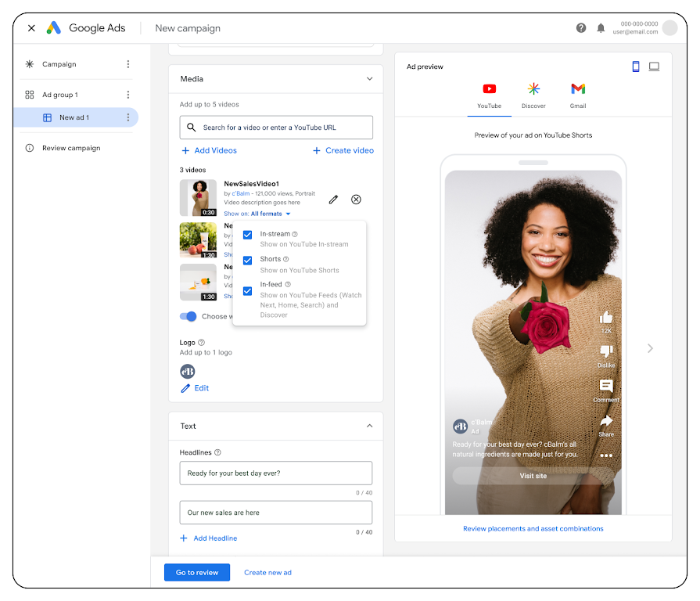Viewport: 700px width, 601px height.
Task: Turn off the Choose toggle switch under videos
Action: coord(188,316)
